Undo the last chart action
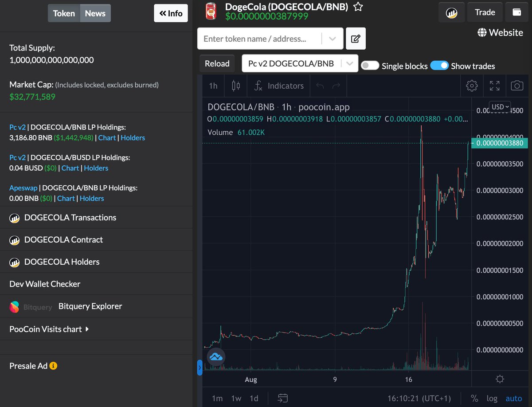Viewport: 532px width, 407px height. coord(320,86)
